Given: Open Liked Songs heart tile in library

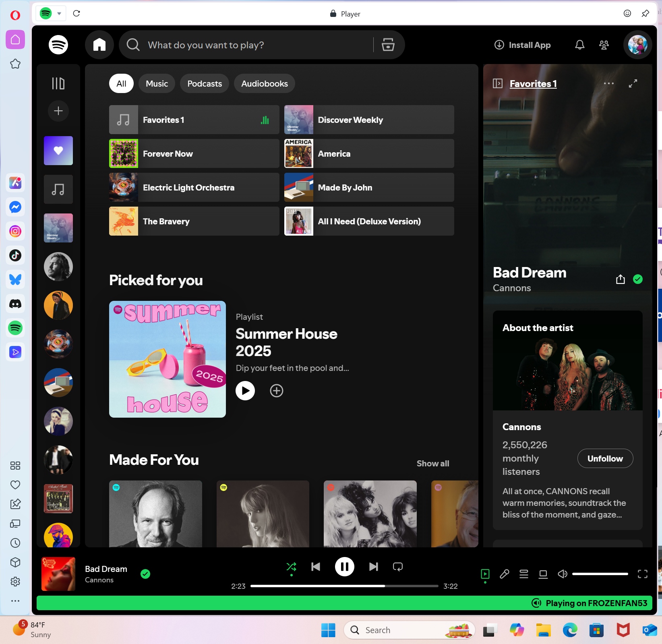Looking at the screenshot, I should click(x=58, y=151).
